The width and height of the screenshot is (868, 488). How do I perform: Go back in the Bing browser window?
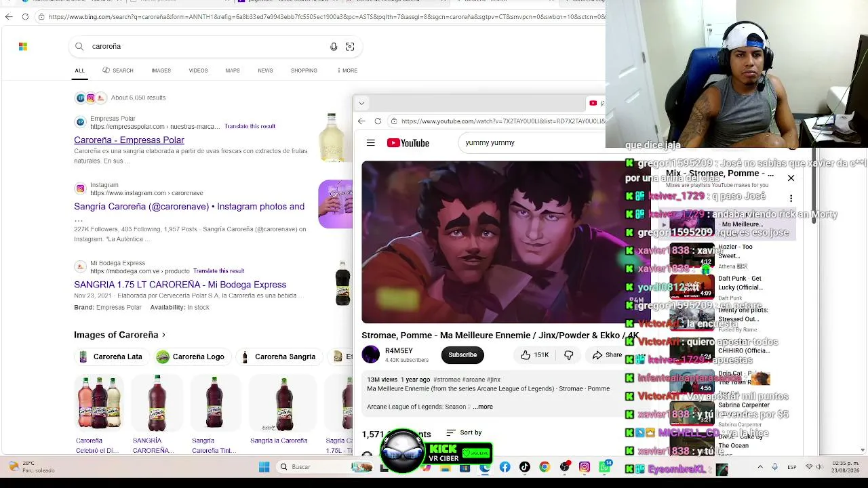[9, 16]
